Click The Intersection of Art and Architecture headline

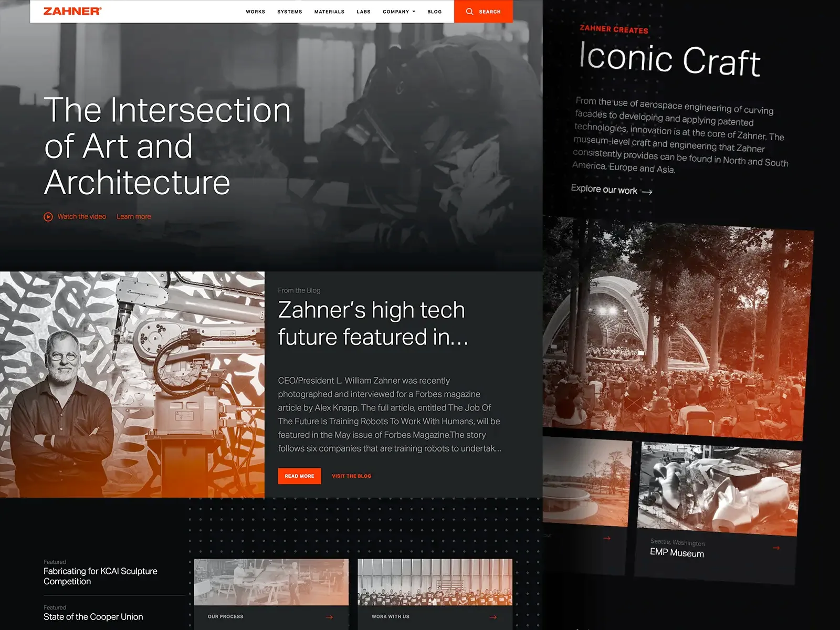tap(167, 146)
